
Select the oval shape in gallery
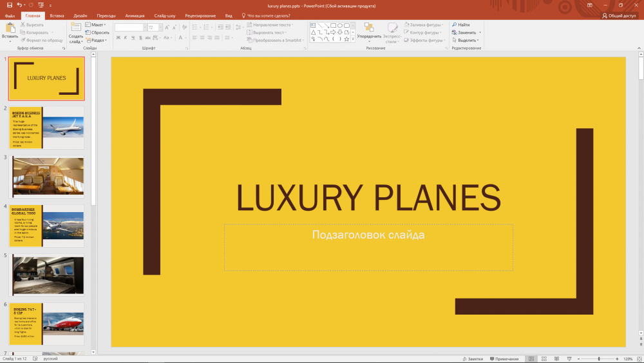[340, 26]
